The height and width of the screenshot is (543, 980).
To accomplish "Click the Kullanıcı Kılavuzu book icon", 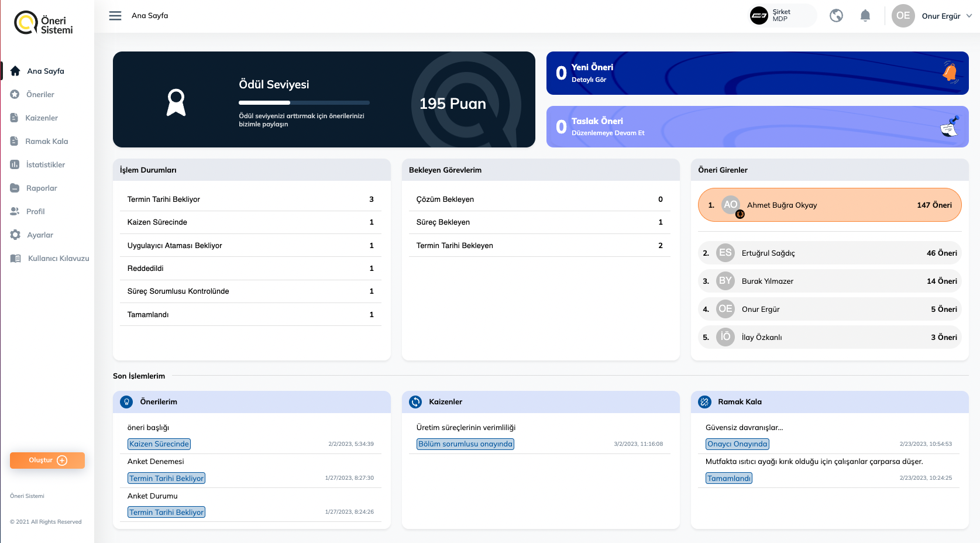I will coord(16,258).
